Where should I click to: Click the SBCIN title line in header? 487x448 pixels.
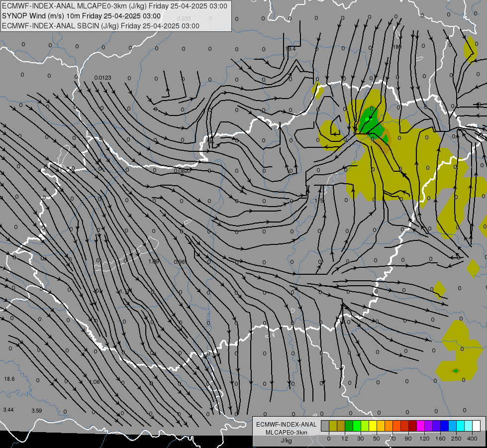100,26
